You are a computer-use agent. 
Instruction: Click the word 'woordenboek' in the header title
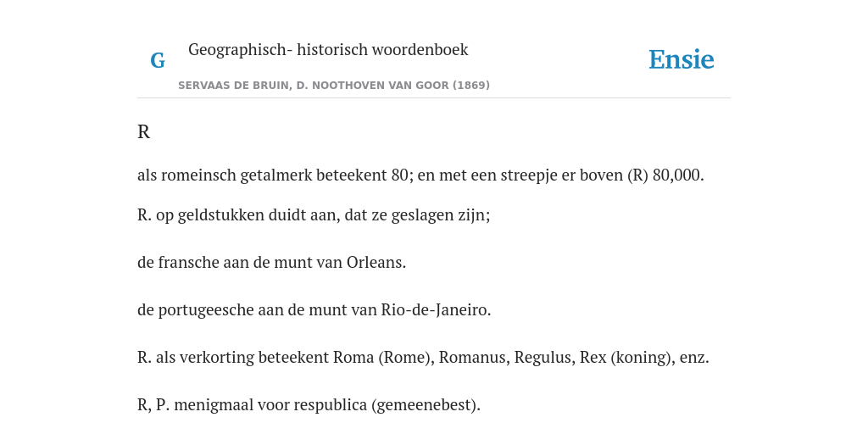point(420,49)
